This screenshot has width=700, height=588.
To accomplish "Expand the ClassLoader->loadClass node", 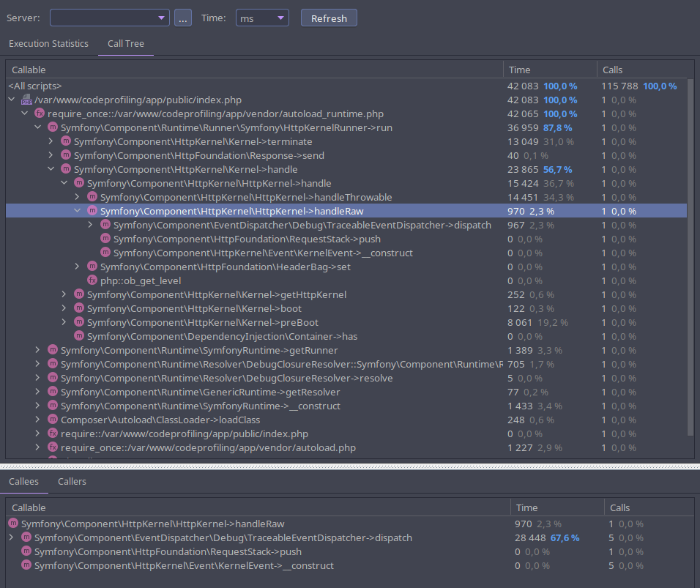I will (x=38, y=420).
